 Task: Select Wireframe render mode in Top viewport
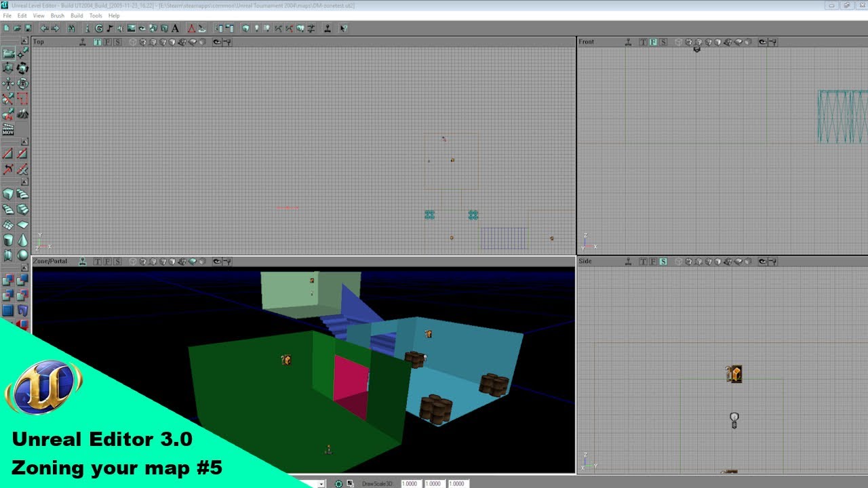click(x=133, y=41)
